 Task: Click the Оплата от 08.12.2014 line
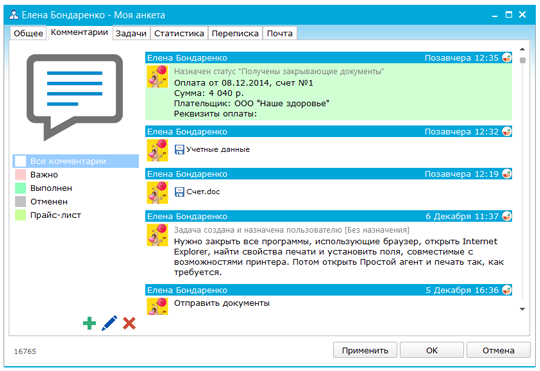pyautogui.click(x=243, y=83)
